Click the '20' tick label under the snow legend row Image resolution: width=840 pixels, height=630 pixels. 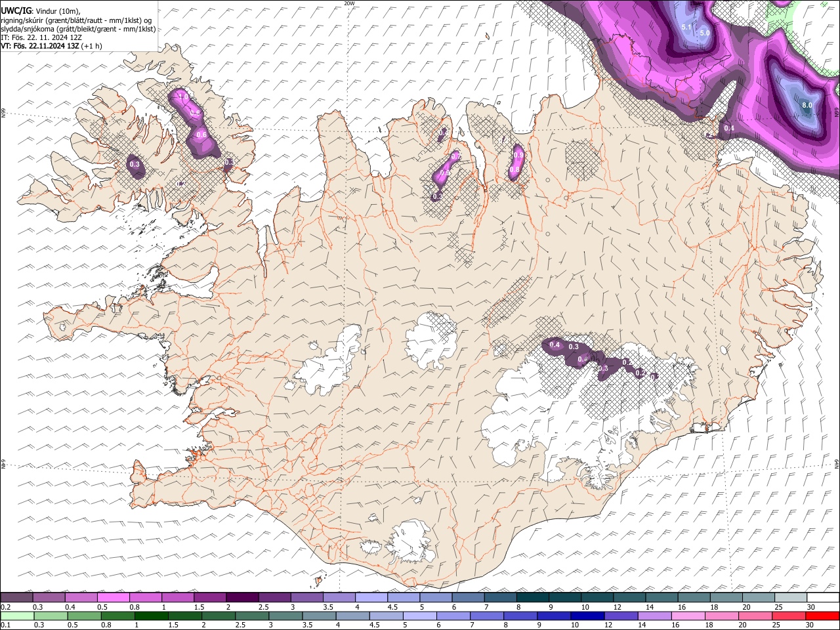tap(746, 607)
